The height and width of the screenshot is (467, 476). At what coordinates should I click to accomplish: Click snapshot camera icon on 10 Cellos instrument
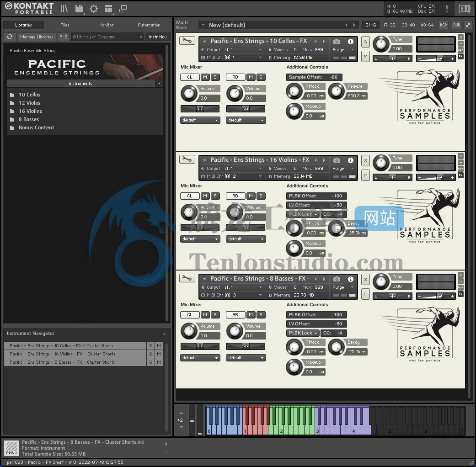[337, 41]
